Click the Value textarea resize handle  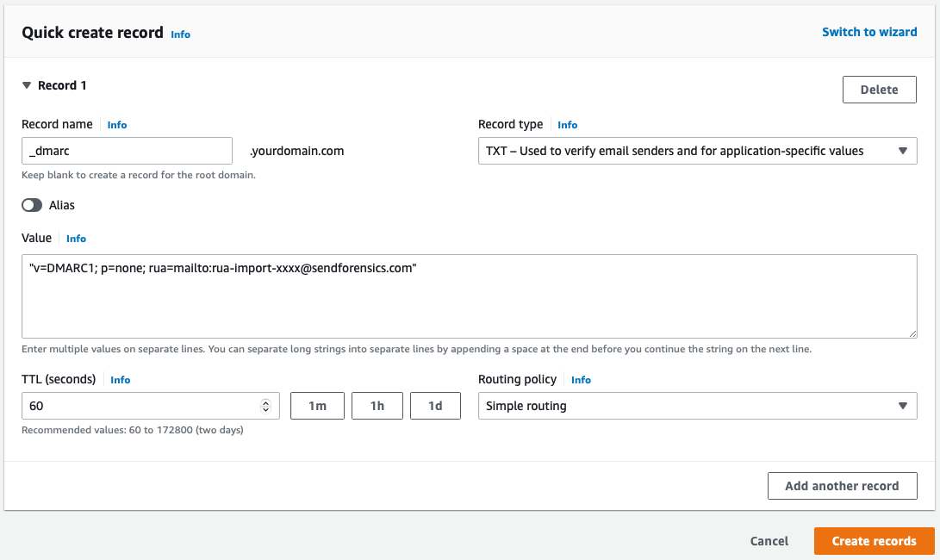(x=912, y=333)
